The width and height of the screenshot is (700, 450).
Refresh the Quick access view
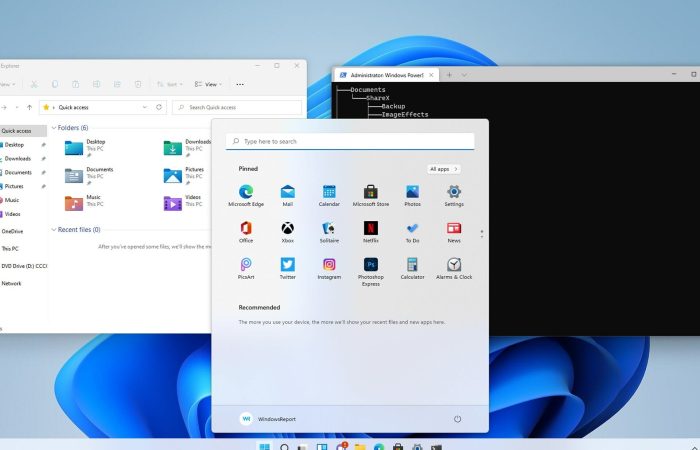click(159, 107)
